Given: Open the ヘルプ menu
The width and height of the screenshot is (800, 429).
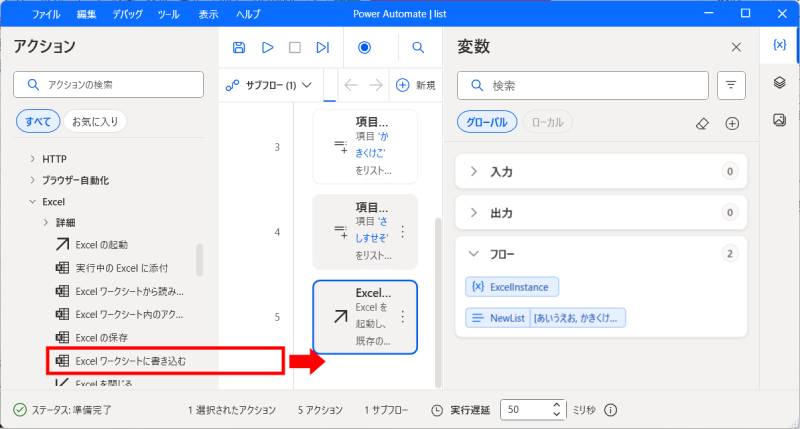Looking at the screenshot, I should coord(248,14).
